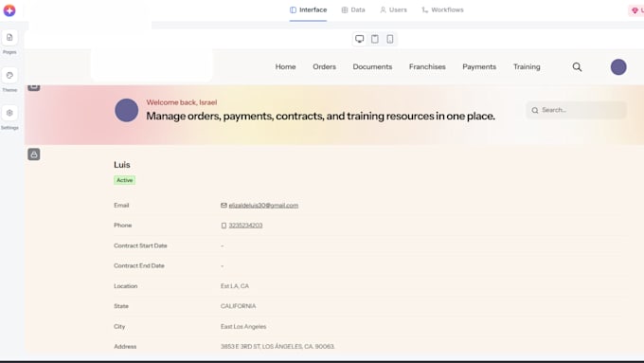644x363 pixels.
Task: Switch to the Interface tab
Action: point(309,9)
